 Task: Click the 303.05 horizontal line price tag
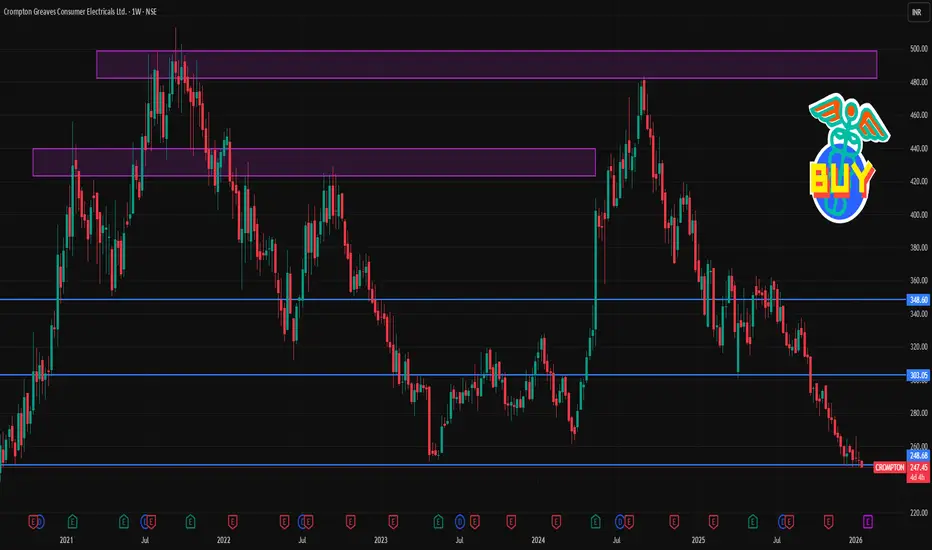(x=918, y=375)
